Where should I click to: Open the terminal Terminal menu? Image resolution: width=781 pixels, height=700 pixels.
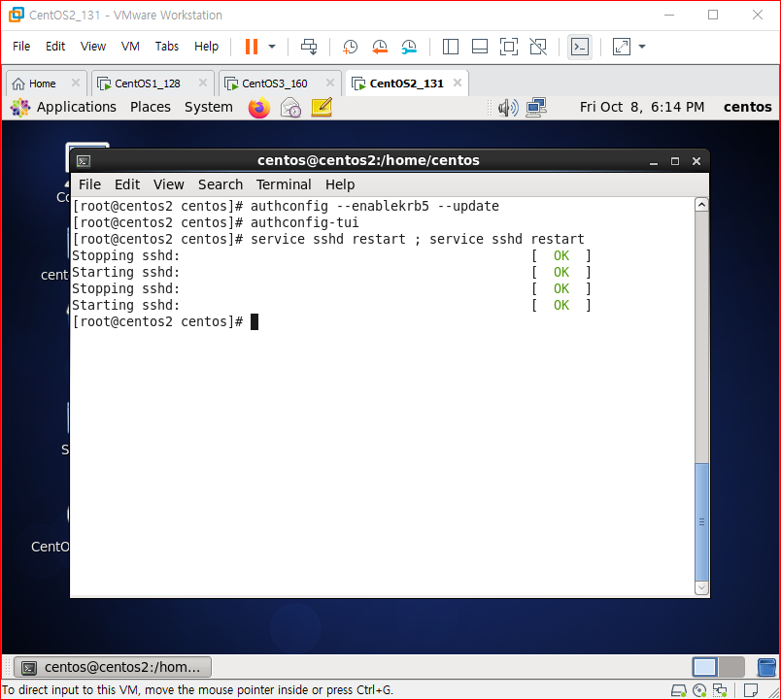pos(284,184)
